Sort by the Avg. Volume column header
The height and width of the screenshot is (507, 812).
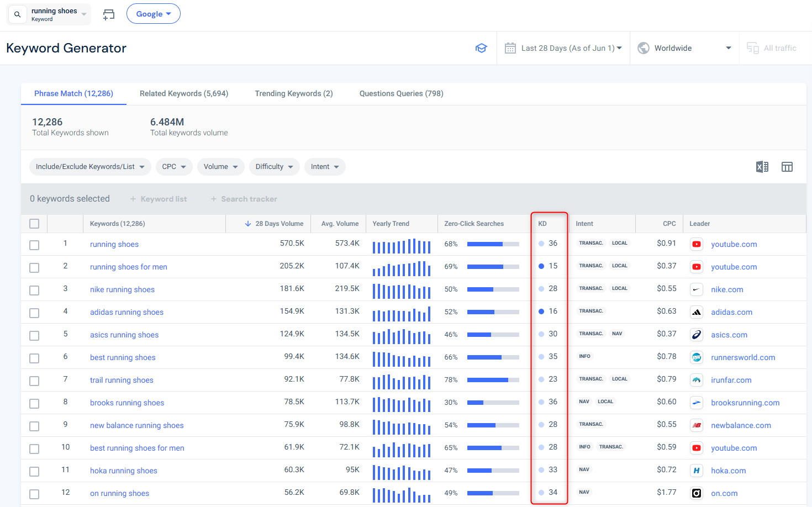pyautogui.click(x=340, y=224)
